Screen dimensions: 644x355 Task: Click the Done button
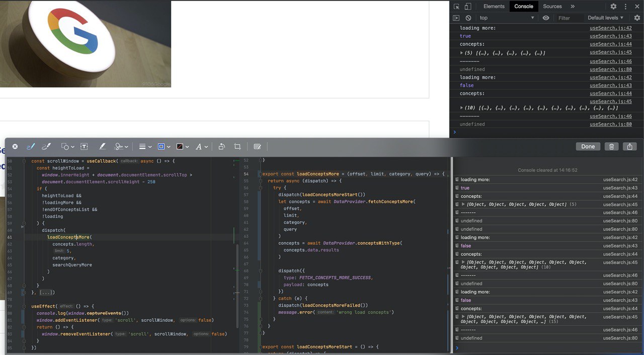point(588,146)
